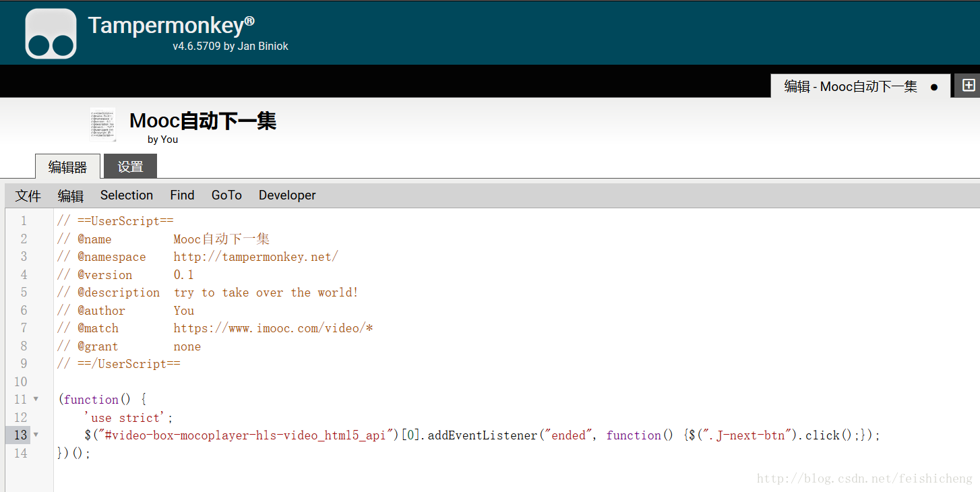Click the version value 0.1
980x492 pixels.
[x=183, y=274]
